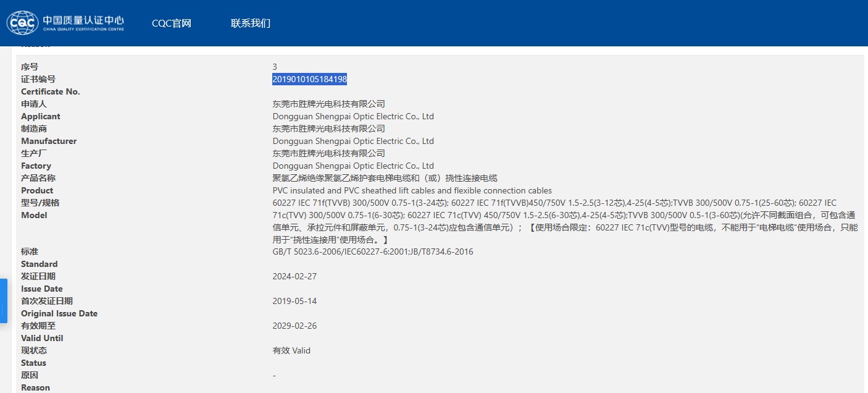
Task: Click English company name in Applicant row
Action: point(353,116)
